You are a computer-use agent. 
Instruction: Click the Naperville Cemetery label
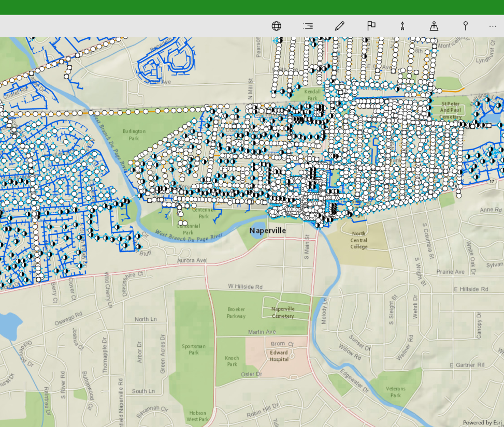point(283,312)
